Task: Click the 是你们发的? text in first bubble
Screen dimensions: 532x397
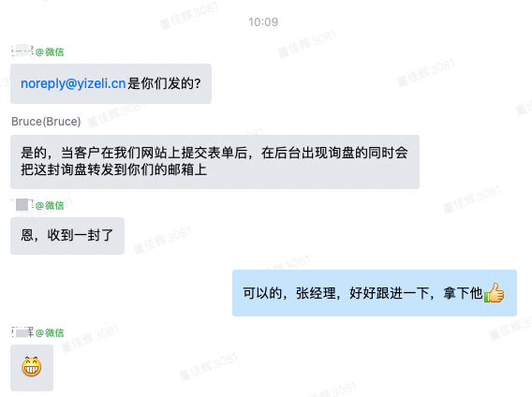Action: coord(164,83)
